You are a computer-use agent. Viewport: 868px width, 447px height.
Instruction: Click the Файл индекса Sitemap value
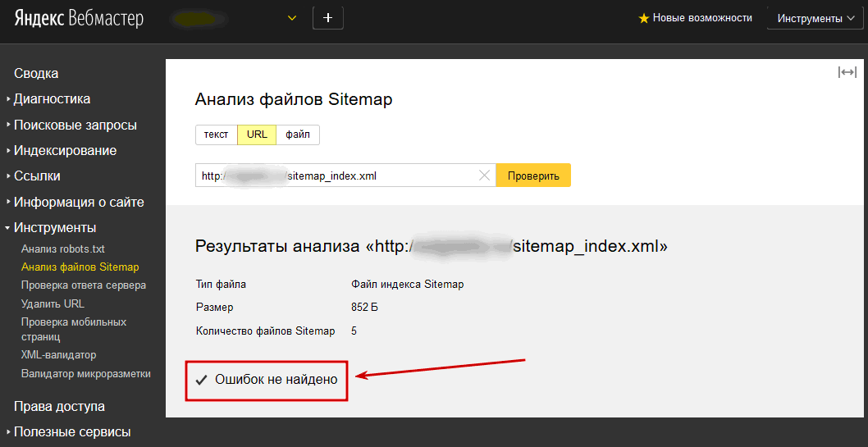tap(408, 285)
